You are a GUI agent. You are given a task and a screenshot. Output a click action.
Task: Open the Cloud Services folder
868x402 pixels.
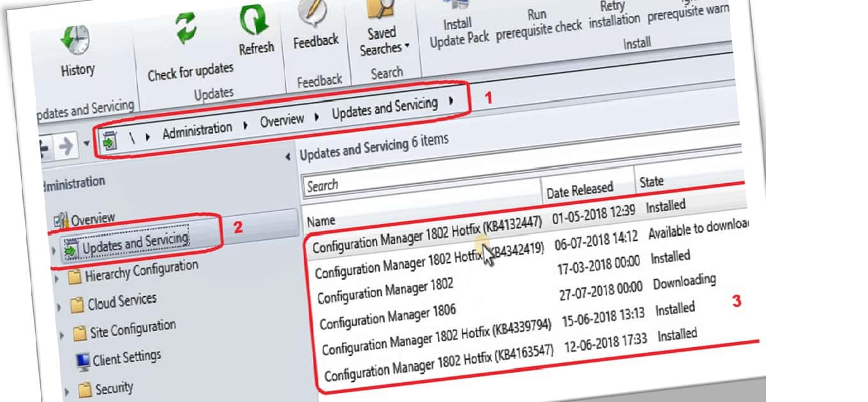(x=122, y=301)
